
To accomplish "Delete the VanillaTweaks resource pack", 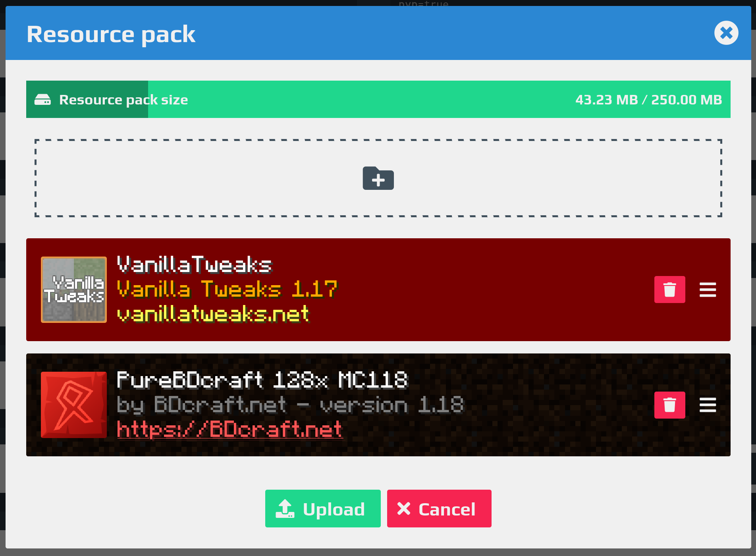I will click(669, 290).
